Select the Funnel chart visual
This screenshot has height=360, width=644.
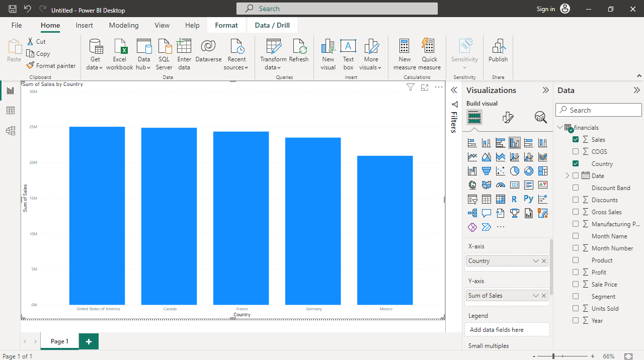click(486, 171)
